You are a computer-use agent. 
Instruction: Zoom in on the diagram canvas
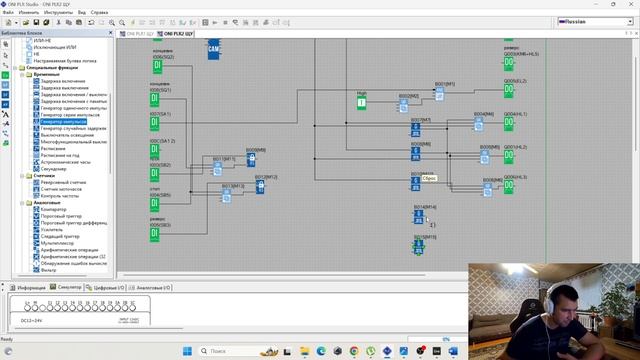click(x=111, y=22)
